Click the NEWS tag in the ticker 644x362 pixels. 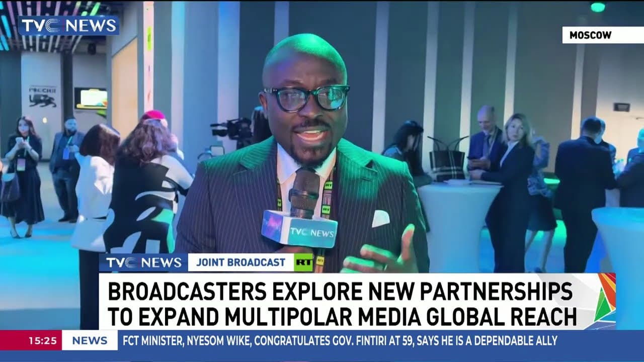[90, 340]
